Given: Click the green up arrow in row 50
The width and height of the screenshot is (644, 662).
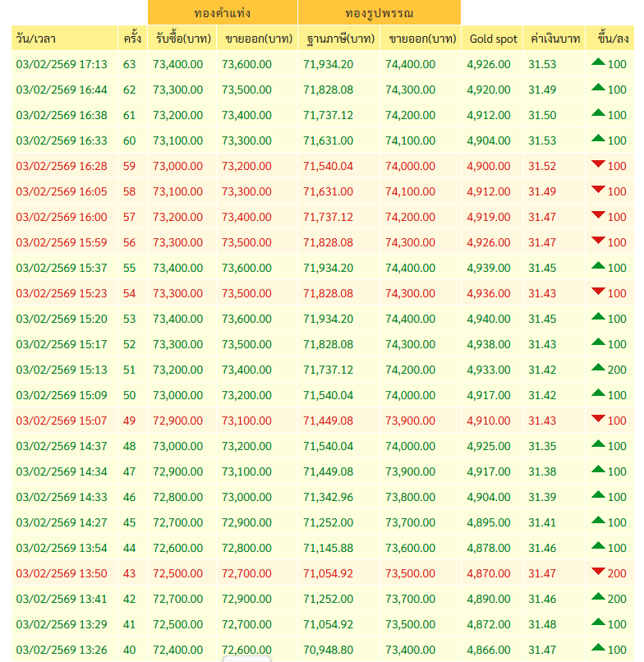Looking at the screenshot, I should coord(598,393).
